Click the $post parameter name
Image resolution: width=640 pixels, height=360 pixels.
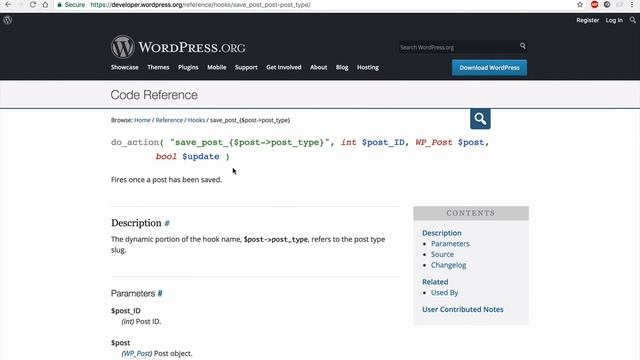click(x=120, y=343)
